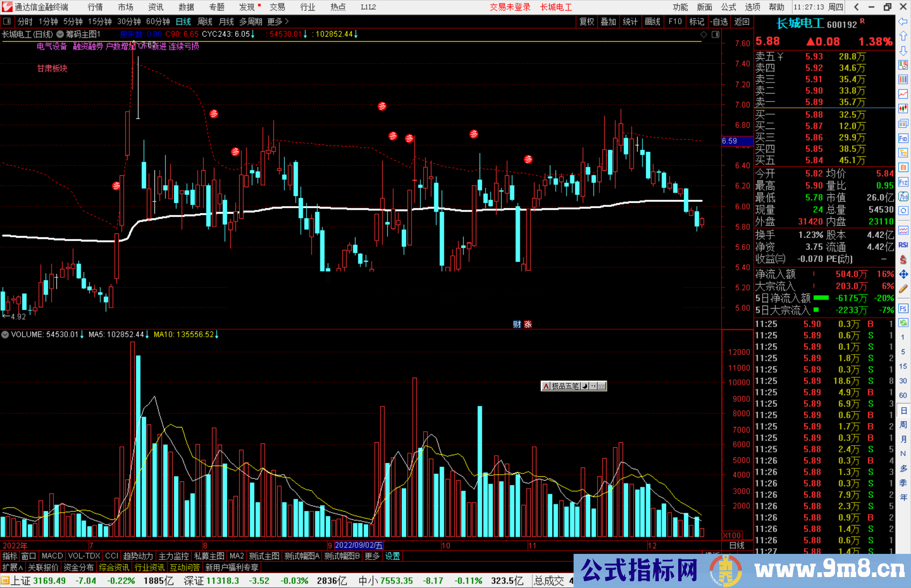The image size is (911, 588).
Task: Toggle the 复权 adjustment button
Action: coord(587,21)
